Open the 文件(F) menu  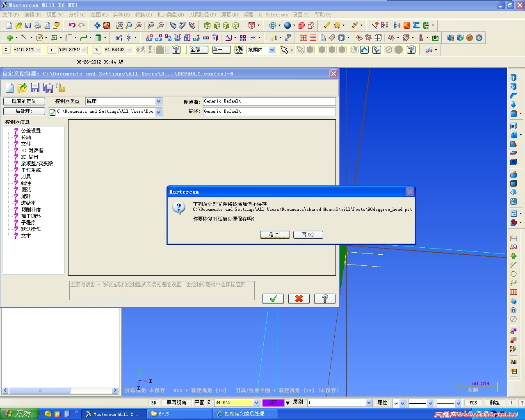(x=11, y=15)
